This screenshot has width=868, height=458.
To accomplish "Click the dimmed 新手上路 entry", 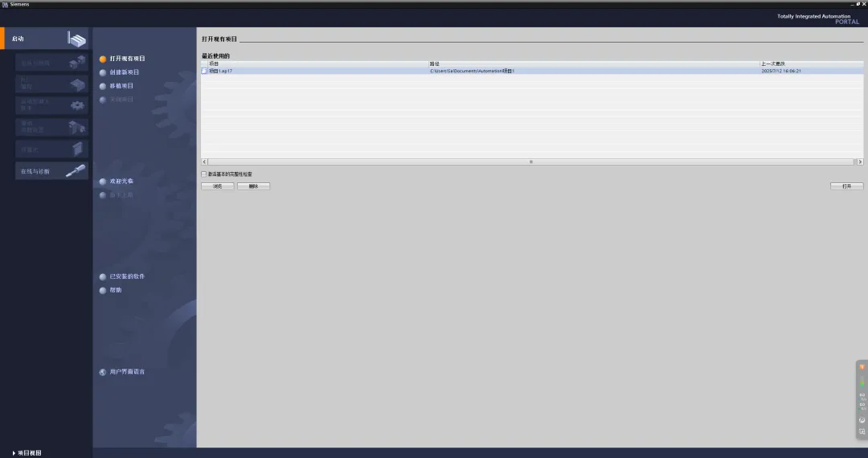I will click(117, 195).
